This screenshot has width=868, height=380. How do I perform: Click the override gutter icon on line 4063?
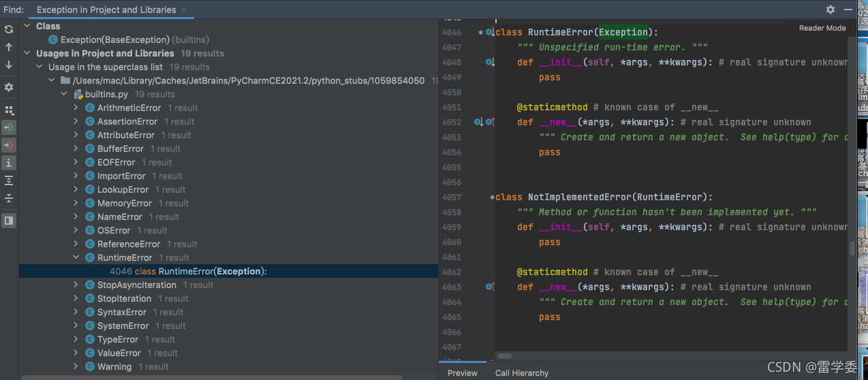coord(489,287)
